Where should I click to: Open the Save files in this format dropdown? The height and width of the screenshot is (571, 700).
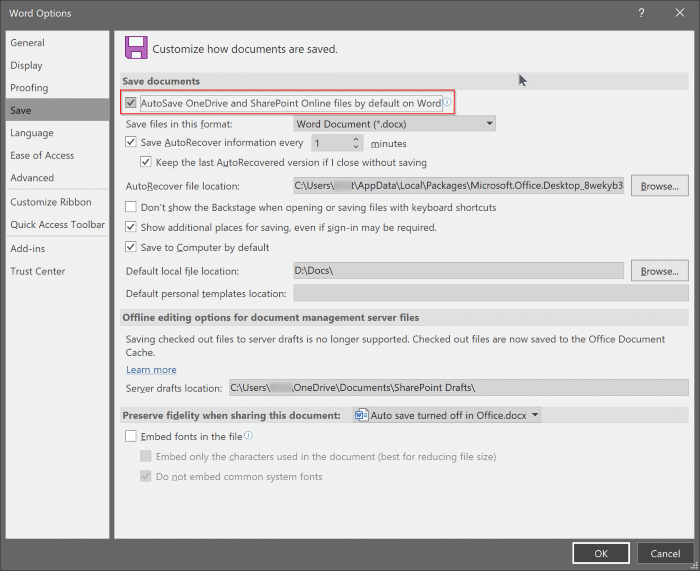tap(394, 124)
